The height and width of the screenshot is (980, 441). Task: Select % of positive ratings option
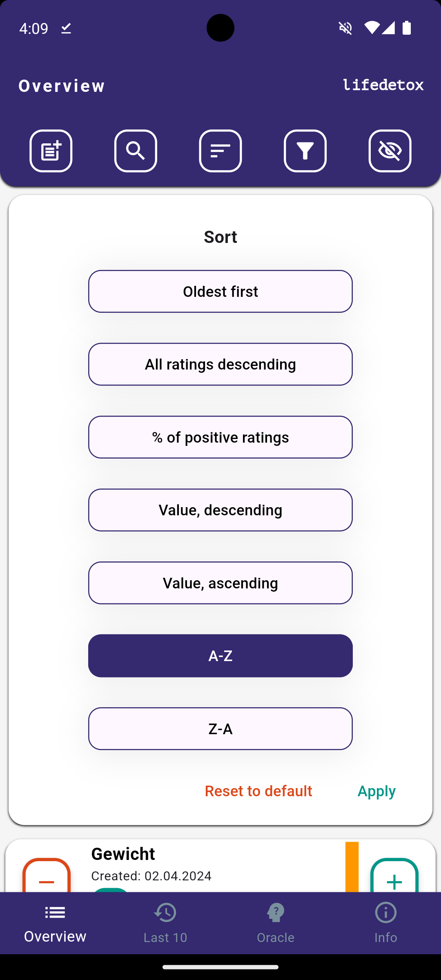coord(220,437)
